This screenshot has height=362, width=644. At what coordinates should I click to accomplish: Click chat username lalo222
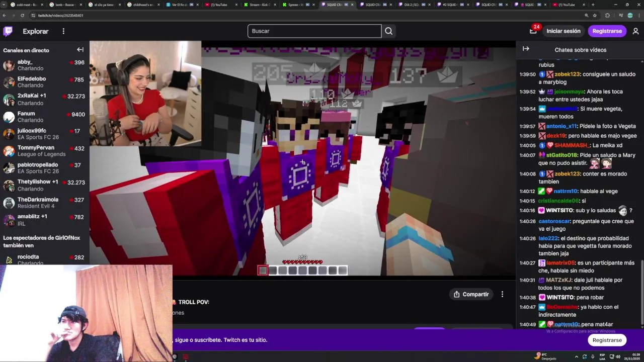548,238
